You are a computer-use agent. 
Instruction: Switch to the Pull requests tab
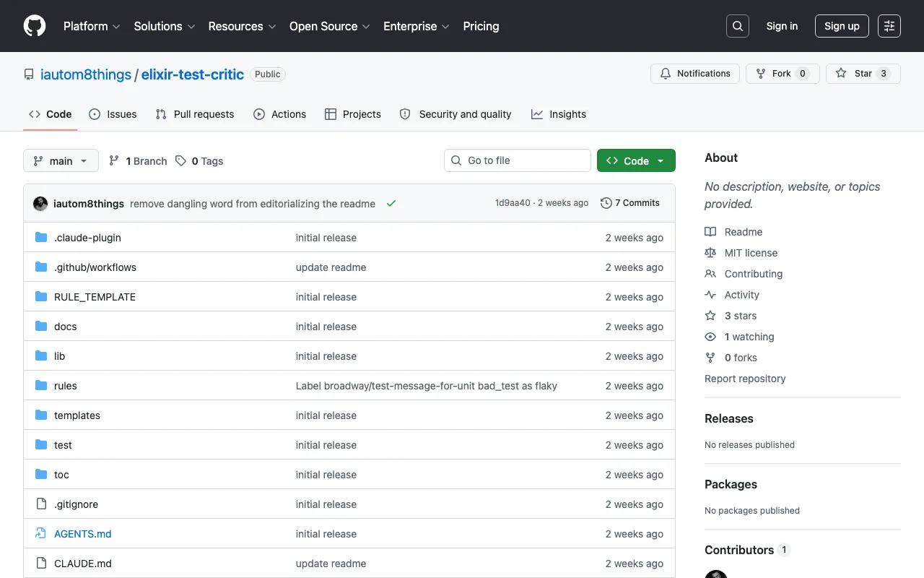[x=195, y=114]
